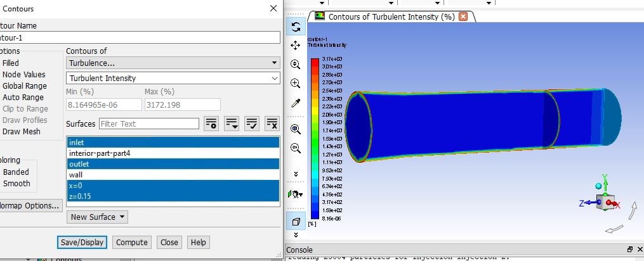Viewport: 644px width, 261px height.
Task: Open the Turbulent Intensity variable dropdown
Action: click(x=173, y=78)
